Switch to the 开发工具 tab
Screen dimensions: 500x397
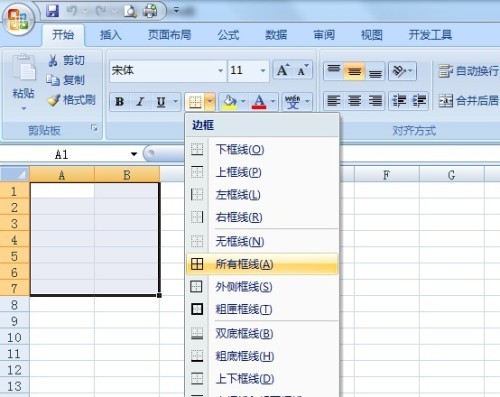pyautogui.click(x=430, y=35)
